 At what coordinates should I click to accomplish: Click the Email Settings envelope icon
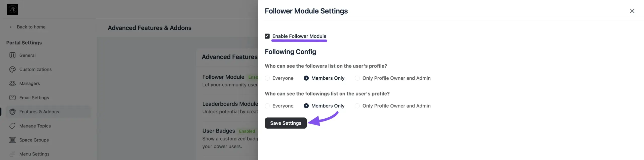coord(12,98)
